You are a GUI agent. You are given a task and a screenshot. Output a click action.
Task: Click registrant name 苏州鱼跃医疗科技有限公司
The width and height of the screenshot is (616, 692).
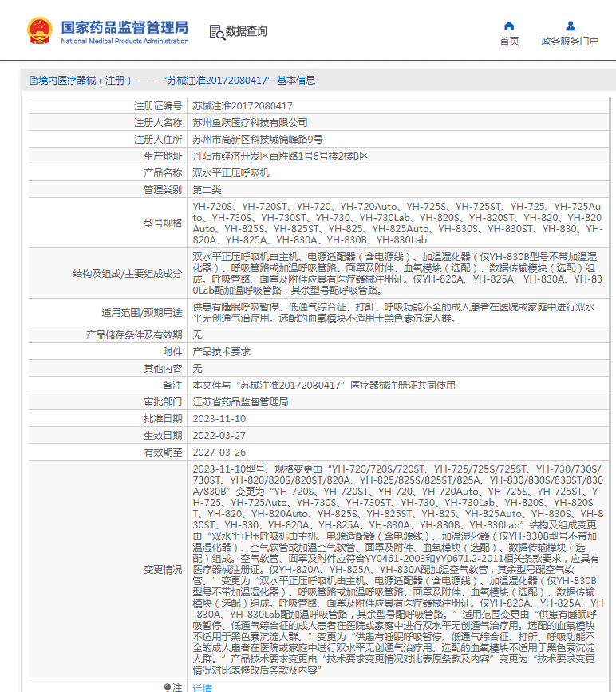pyautogui.click(x=251, y=122)
